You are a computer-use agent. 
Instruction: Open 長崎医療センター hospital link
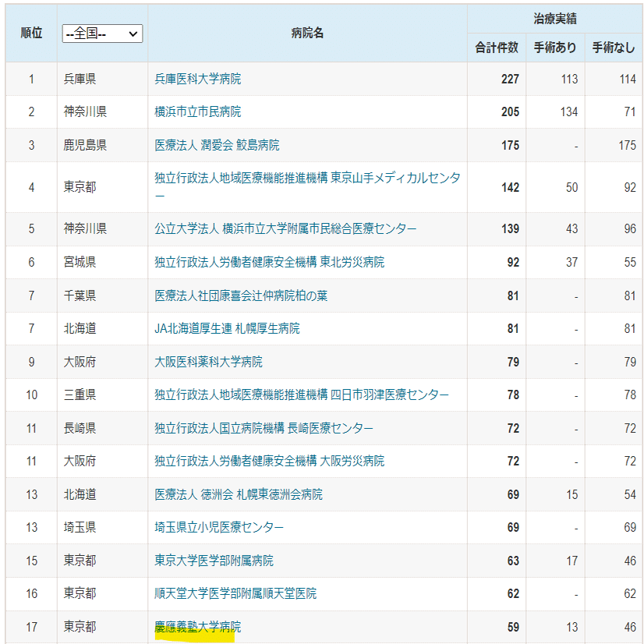(264, 428)
